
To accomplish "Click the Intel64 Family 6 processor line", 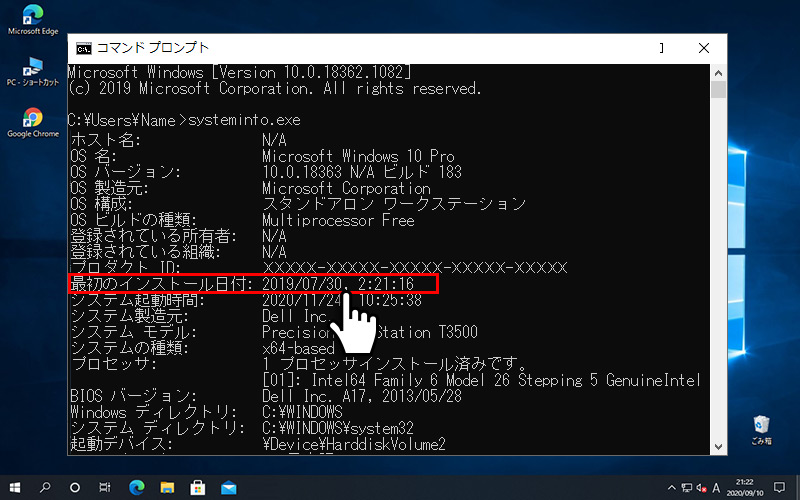I will (482, 380).
